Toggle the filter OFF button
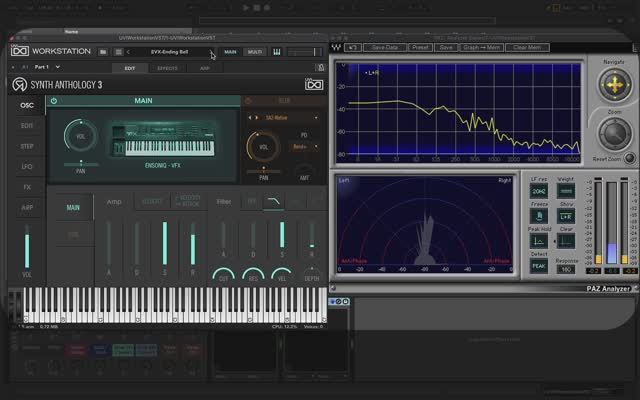Viewport: 640px width, 400px height. point(252,201)
